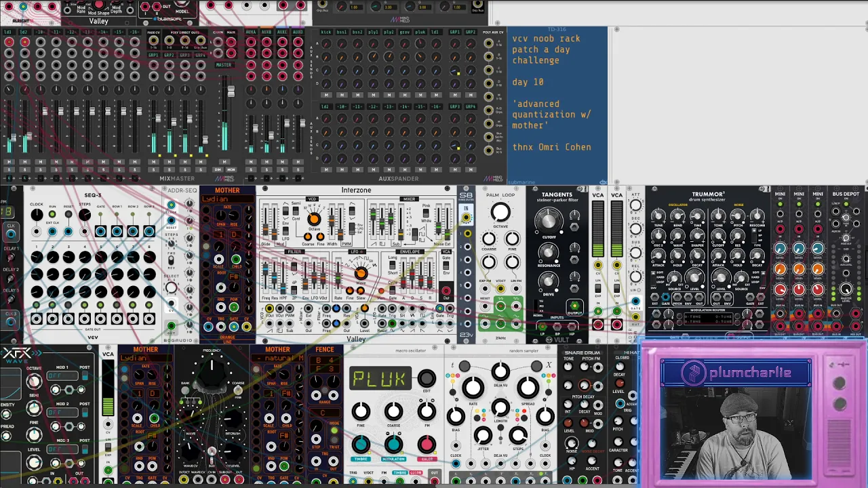Click the X mode button on random sampler
The height and width of the screenshot is (488, 868).
[536, 367]
